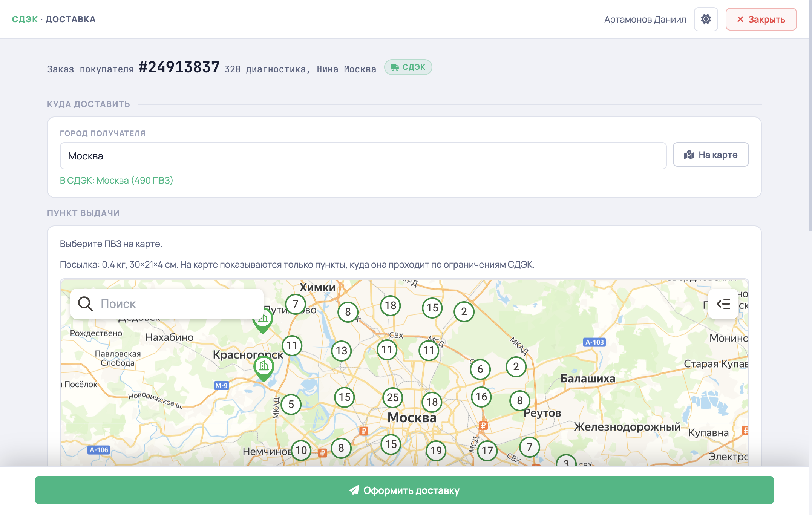Open the На карте map button

pyautogui.click(x=711, y=155)
